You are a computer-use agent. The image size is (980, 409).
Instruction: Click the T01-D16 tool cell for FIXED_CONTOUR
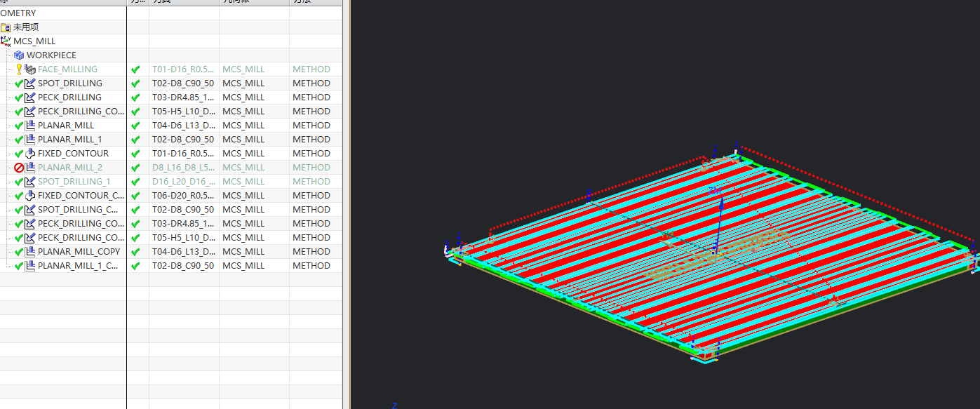tap(183, 154)
